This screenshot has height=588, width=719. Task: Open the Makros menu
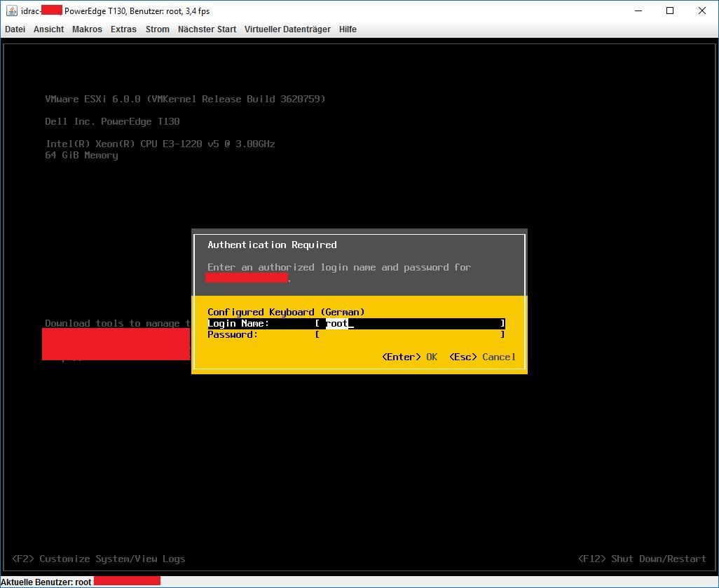pos(87,29)
